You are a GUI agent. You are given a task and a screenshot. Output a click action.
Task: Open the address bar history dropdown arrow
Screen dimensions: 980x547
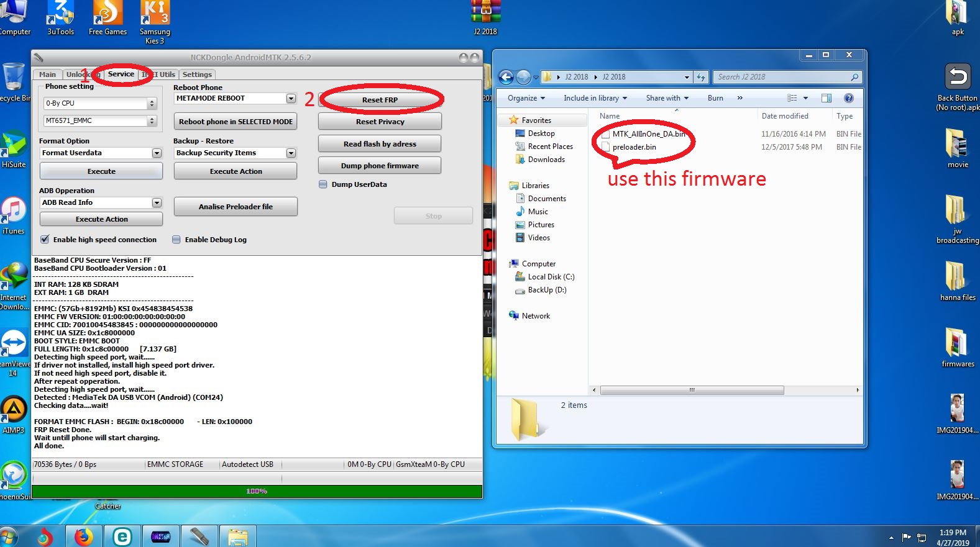click(687, 77)
